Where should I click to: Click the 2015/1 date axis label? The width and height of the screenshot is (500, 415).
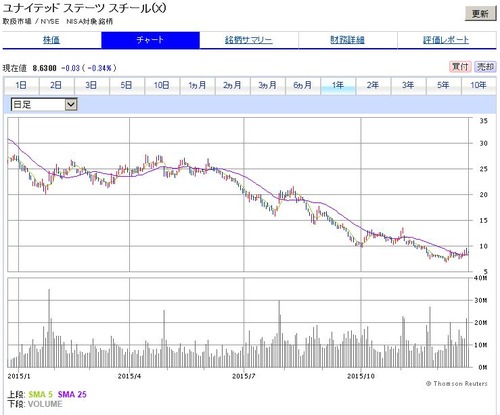[19, 376]
